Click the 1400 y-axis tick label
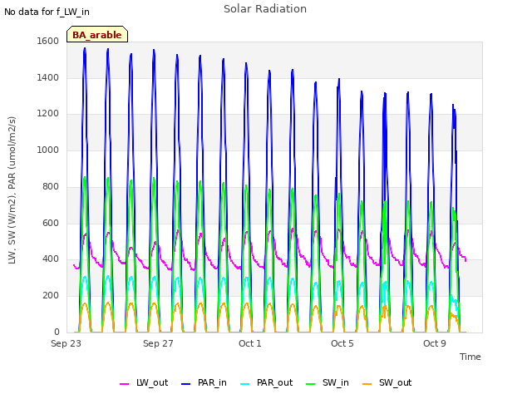Viewport: 532px width, 399px height. [48, 77]
